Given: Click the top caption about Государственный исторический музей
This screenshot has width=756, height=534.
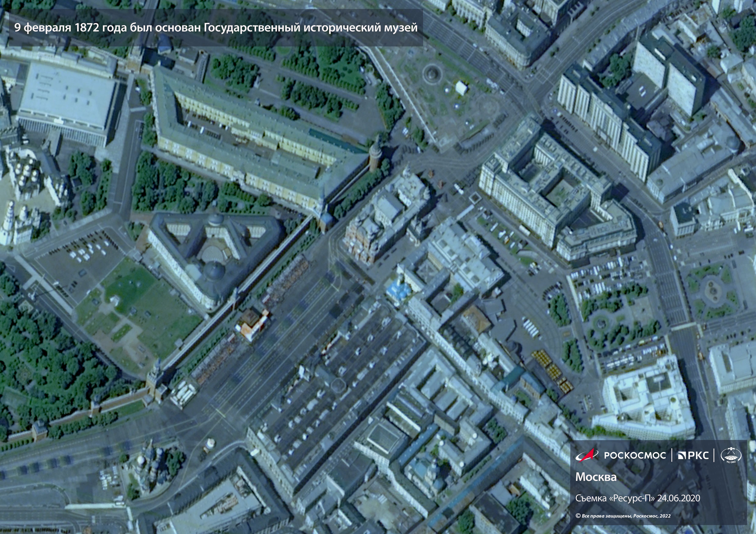Looking at the screenshot, I should [x=216, y=28].
